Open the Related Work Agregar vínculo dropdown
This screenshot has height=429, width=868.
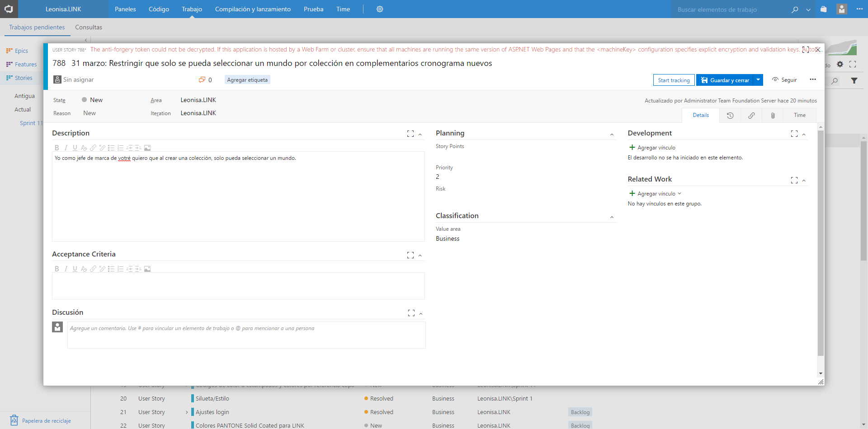(679, 193)
